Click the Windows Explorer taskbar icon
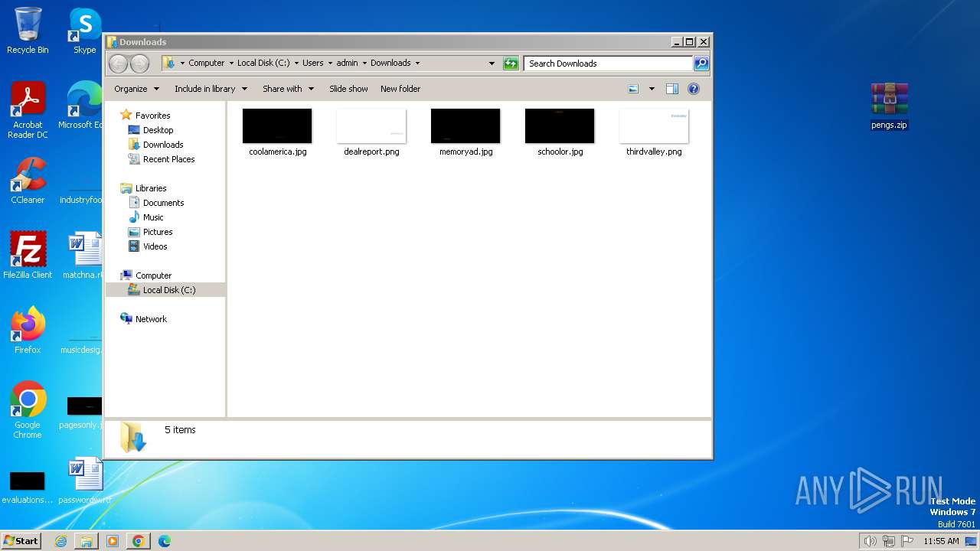Screen dimensions: 980x551 87,541
